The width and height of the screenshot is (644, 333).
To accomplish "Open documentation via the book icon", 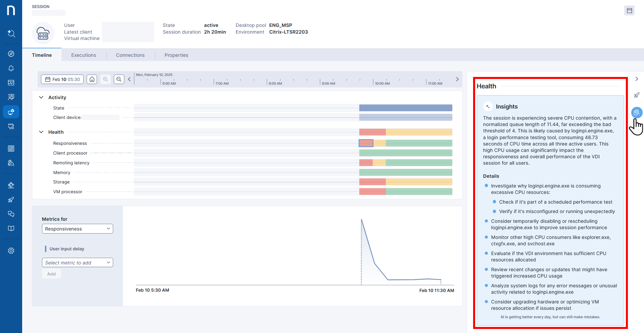I will (x=11, y=228).
